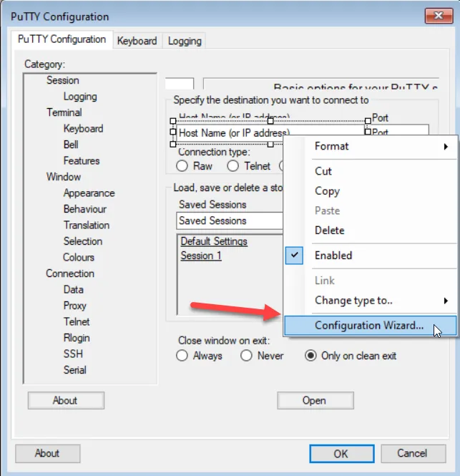Viewport: 460px width, 476px height.
Task: Select Default Settings in sessions list
Action: pyautogui.click(x=214, y=241)
